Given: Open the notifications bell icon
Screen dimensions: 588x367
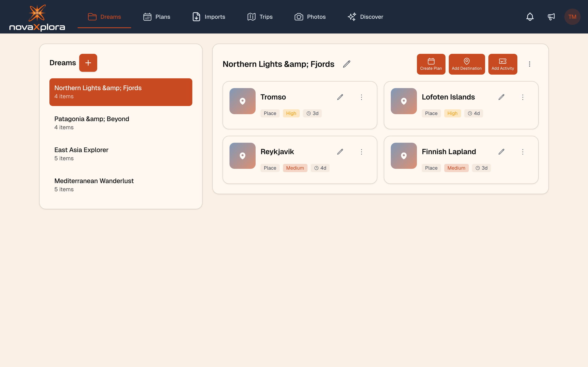Looking at the screenshot, I should coord(530,17).
